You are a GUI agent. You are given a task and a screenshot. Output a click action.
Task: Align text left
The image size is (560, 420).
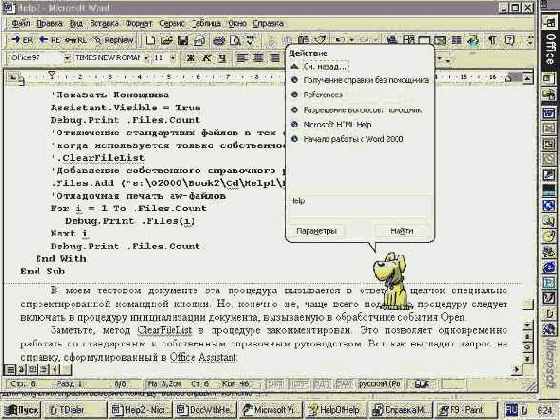(242, 58)
